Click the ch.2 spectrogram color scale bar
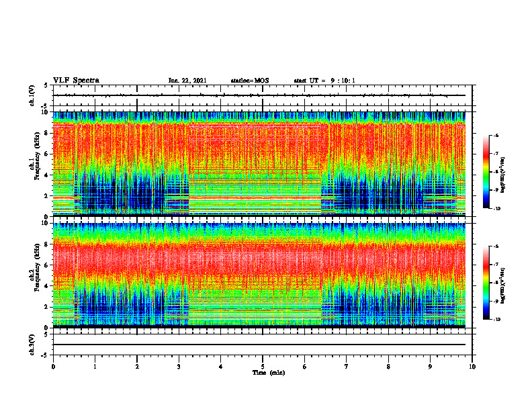532x411 pixels. pos(486,283)
